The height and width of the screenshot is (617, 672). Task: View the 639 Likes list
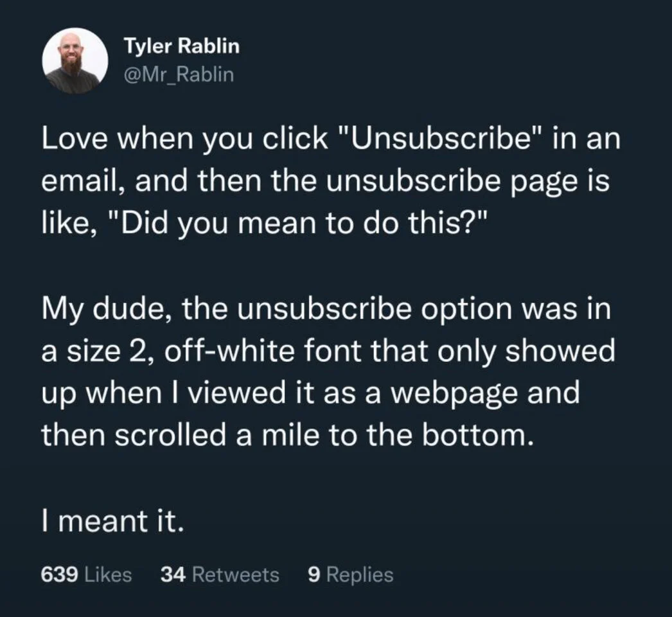click(x=86, y=574)
